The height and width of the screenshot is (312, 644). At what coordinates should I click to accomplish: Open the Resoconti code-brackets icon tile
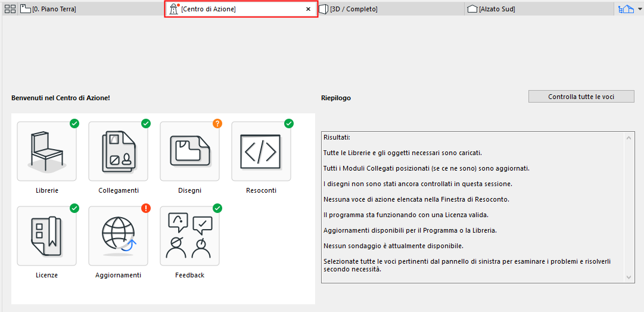click(x=261, y=152)
